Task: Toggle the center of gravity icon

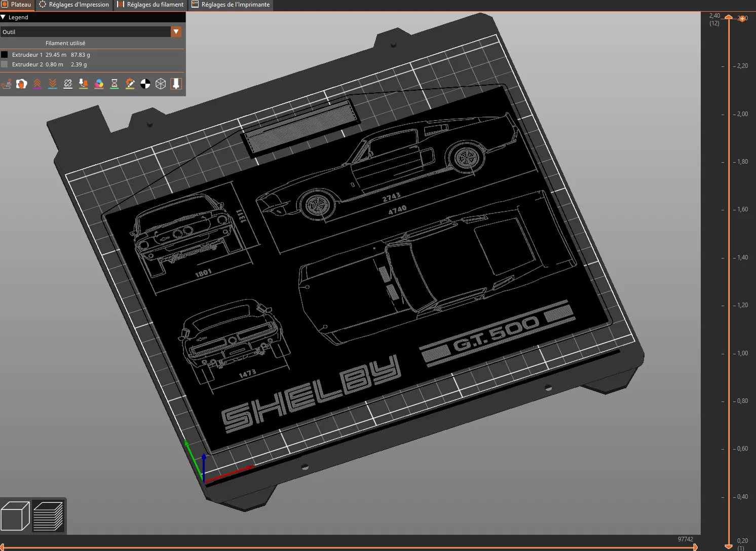Action: tap(145, 84)
